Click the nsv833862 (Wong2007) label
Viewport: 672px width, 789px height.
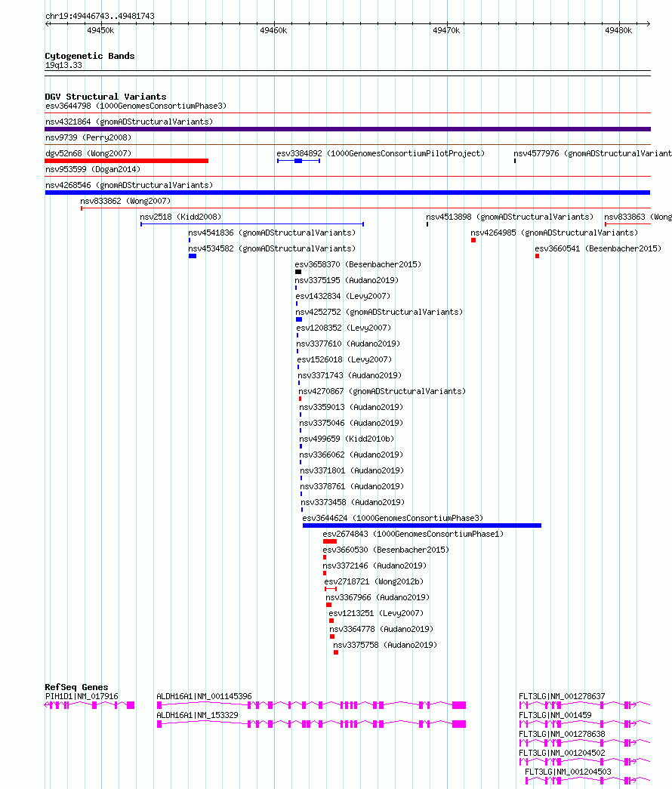(x=125, y=201)
